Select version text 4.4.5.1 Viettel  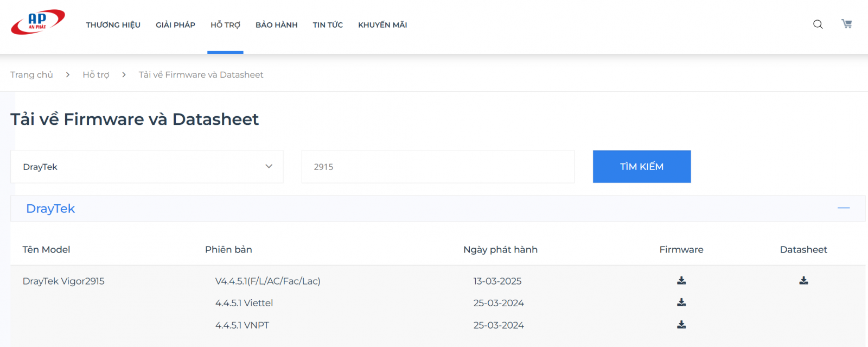pos(244,303)
